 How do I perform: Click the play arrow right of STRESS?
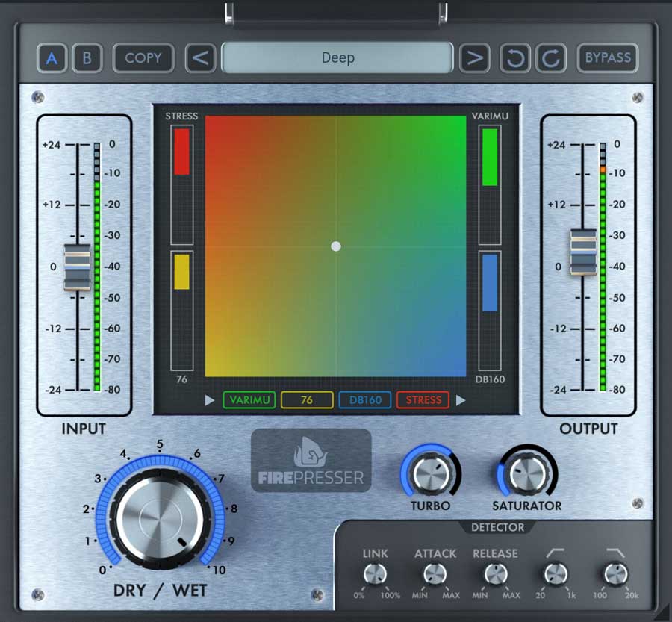coord(461,400)
